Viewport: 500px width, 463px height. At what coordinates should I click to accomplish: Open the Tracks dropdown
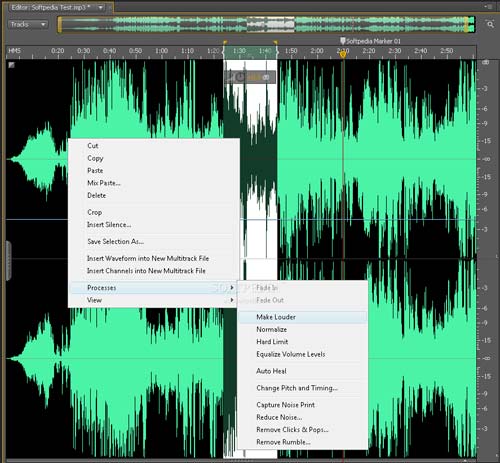28,24
